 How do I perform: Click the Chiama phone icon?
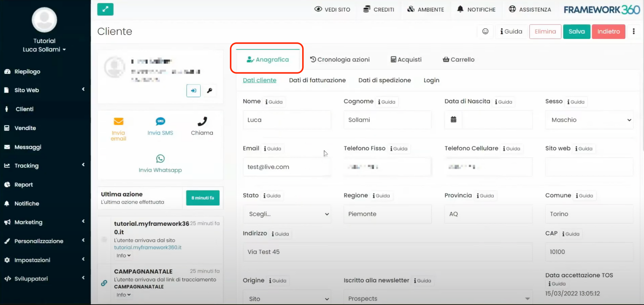point(202,122)
